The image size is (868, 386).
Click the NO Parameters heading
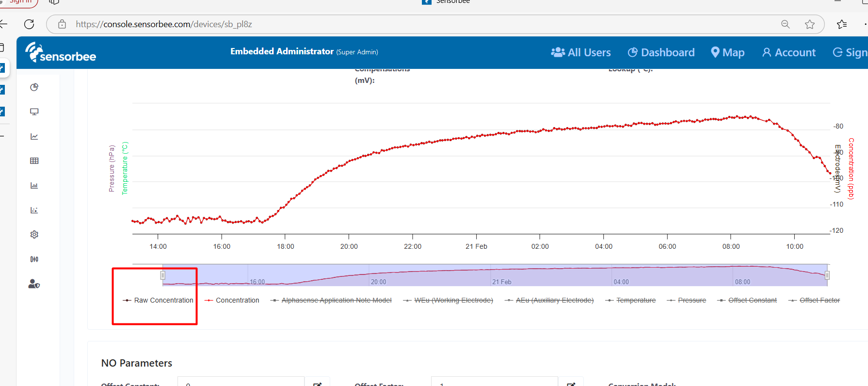click(137, 363)
